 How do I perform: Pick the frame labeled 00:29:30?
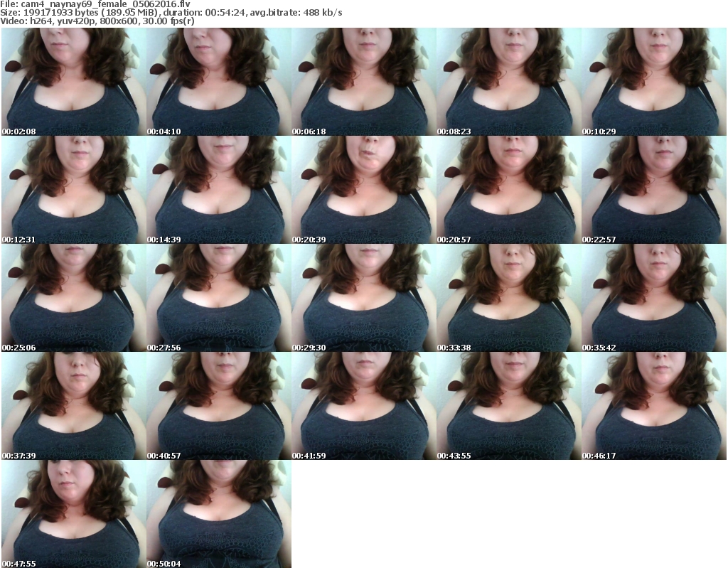tap(364, 298)
